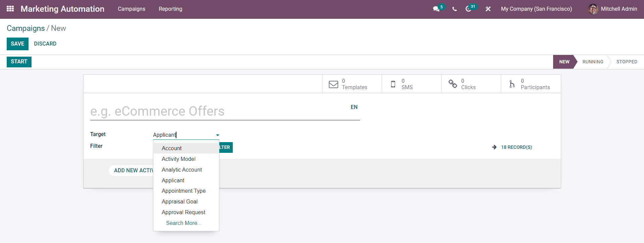Select the STOPPED status stage
Image resolution: width=644 pixels, height=243 pixels.
(627, 62)
